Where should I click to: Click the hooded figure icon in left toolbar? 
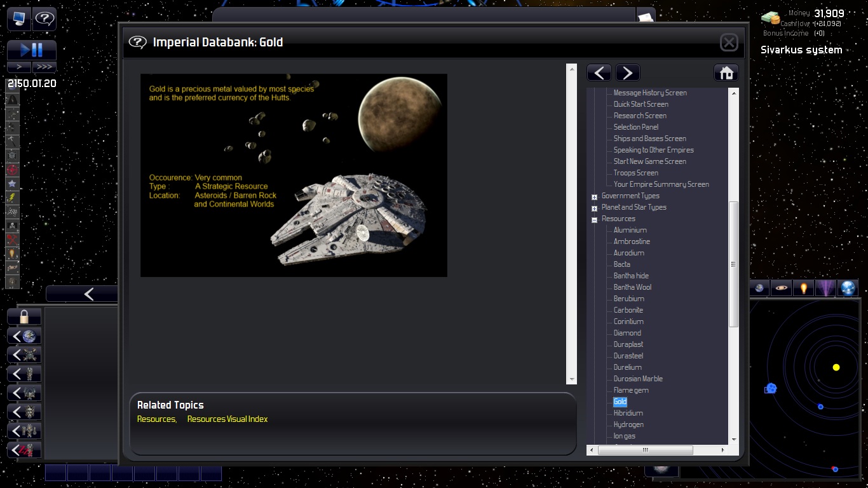click(12, 100)
